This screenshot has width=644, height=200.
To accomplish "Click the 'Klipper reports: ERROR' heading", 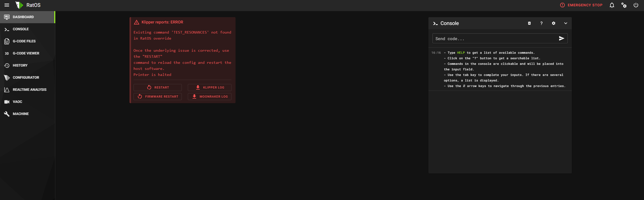I will pyautogui.click(x=162, y=22).
